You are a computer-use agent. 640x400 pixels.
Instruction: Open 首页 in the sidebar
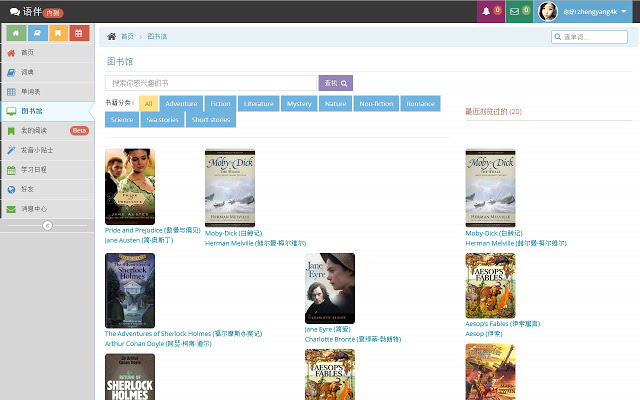[47, 53]
